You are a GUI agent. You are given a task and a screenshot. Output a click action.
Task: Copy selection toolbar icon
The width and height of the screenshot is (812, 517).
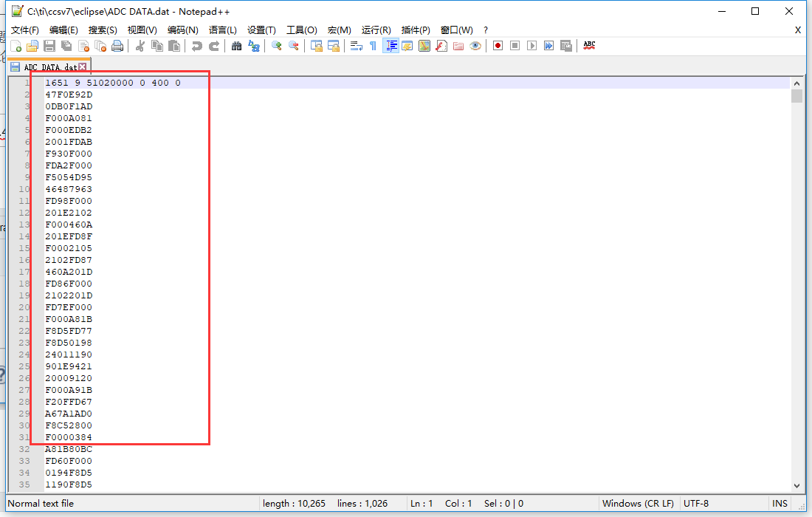(x=157, y=46)
